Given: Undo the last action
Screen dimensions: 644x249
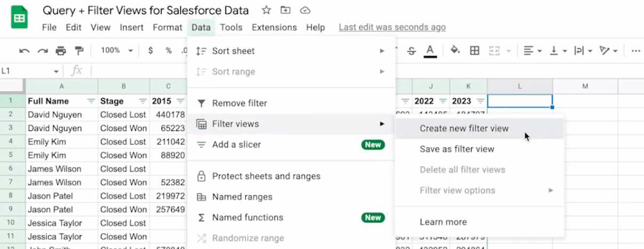Looking at the screenshot, I should pyautogui.click(x=25, y=51).
